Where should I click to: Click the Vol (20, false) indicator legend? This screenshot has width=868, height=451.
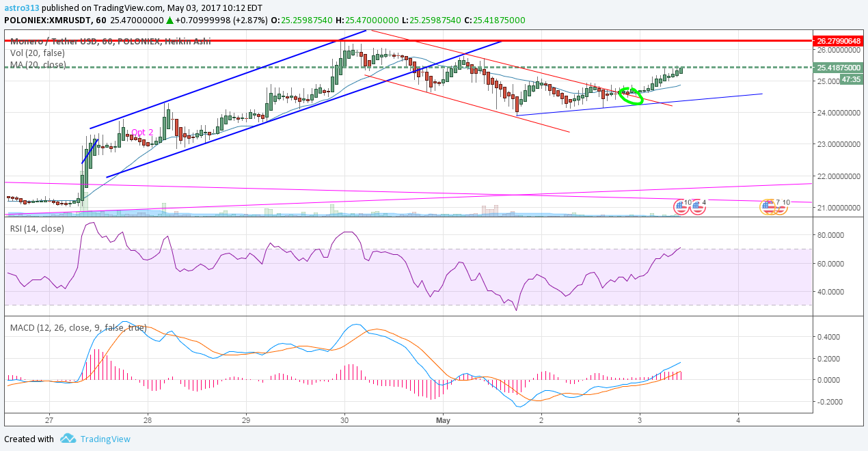[x=39, y=53]
